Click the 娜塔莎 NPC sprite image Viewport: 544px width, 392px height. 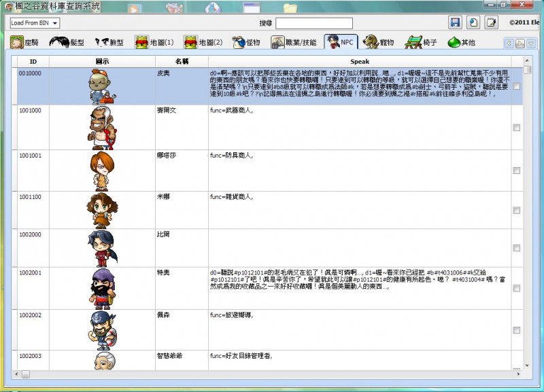point(102,171)
